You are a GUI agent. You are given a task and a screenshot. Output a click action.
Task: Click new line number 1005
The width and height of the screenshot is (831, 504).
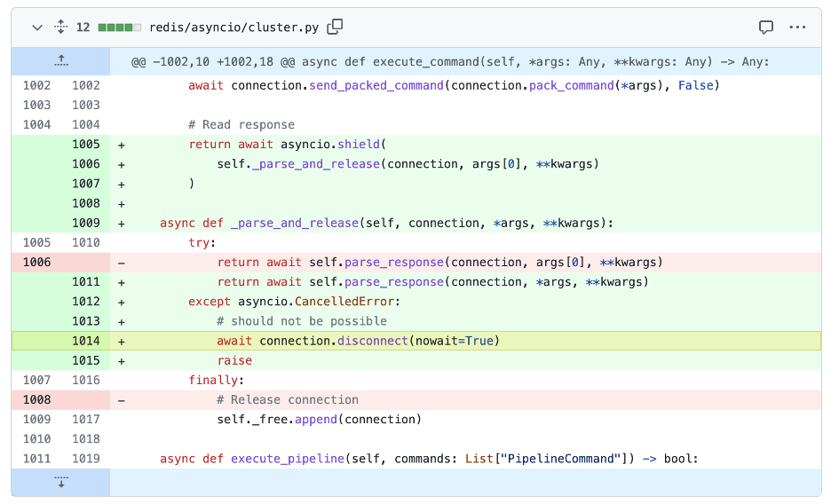pos(85,145)
